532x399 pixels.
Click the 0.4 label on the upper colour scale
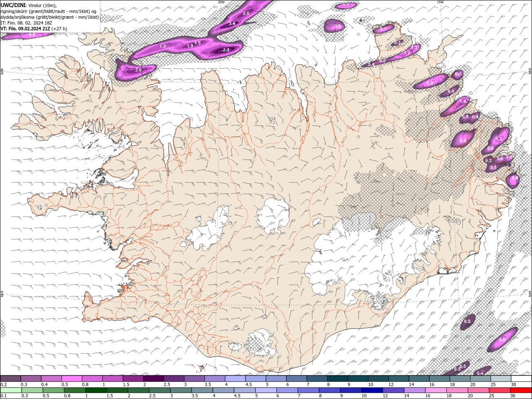click(x=44, y=384)
